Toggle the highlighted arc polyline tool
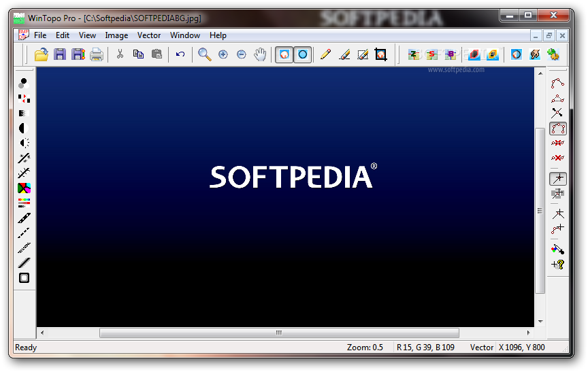588x372 pixels. coord(558,129)
